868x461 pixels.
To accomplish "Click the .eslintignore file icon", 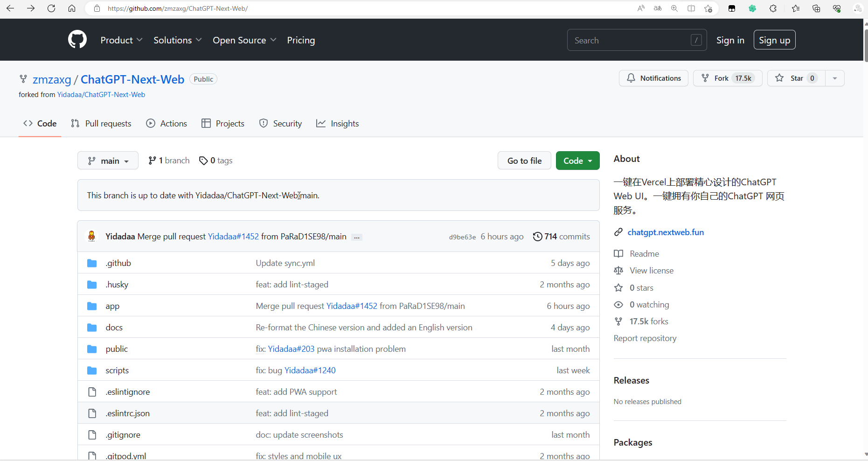I will (92, 392).
